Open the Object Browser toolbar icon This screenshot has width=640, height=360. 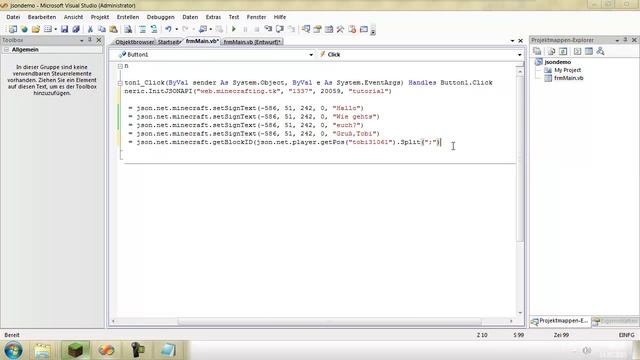pyautogui.click(x=329, y=29)
